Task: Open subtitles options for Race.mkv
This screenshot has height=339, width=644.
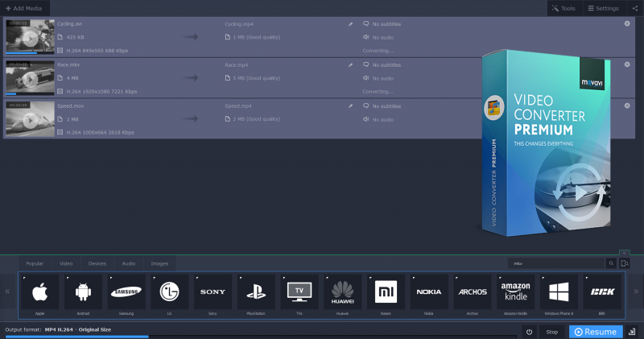Action: [x=382, y=65]
